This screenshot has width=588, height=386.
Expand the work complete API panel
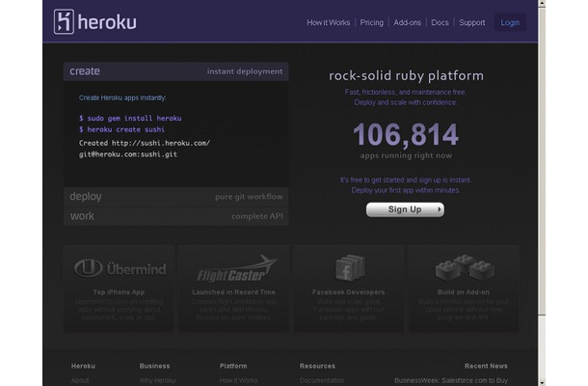pos(175,216)
